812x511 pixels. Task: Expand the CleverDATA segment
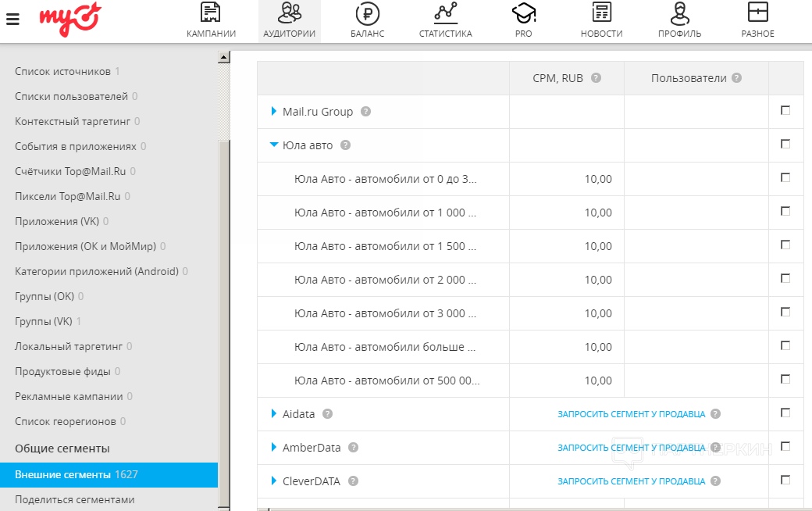click(273, 481)
